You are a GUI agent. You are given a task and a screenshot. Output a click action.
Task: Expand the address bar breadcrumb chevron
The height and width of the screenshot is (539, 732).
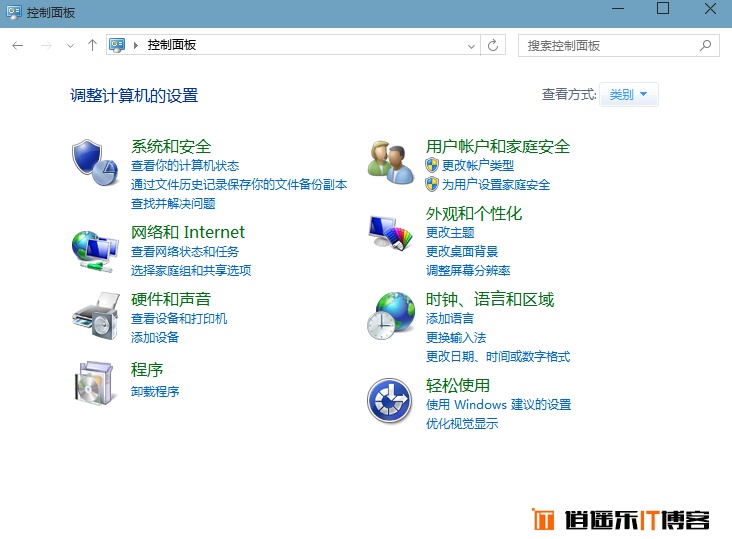(x=136, y=45)
